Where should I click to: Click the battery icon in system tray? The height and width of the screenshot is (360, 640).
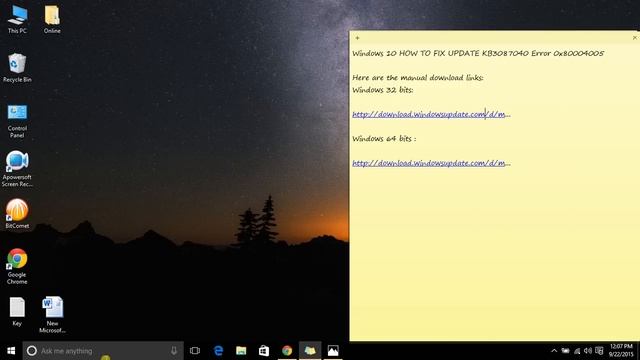pyautogui.click(x=565, y=351)
